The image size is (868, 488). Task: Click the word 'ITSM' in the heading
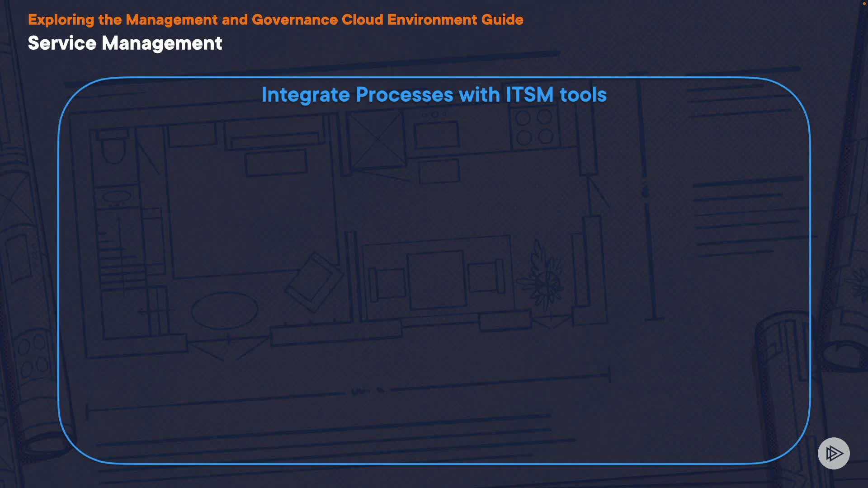(529, 95)
